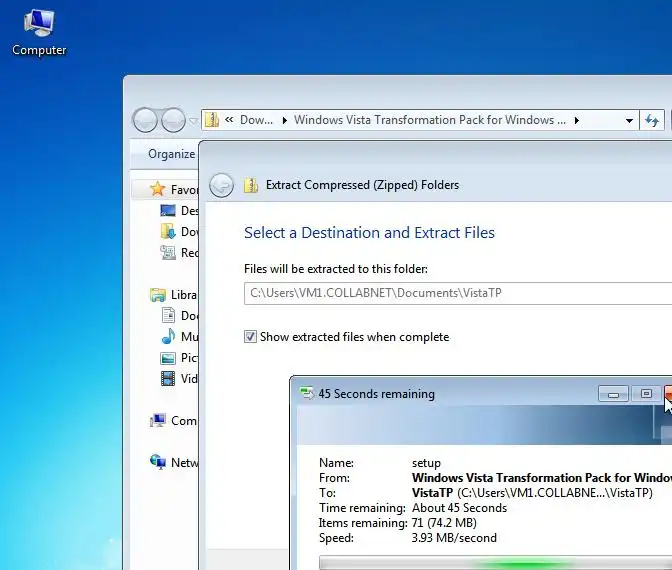Viewport: 672px width, 570px height.
Task: Expand arrow after Dow... breadcrumb
Action: click(x=285, y=120)
